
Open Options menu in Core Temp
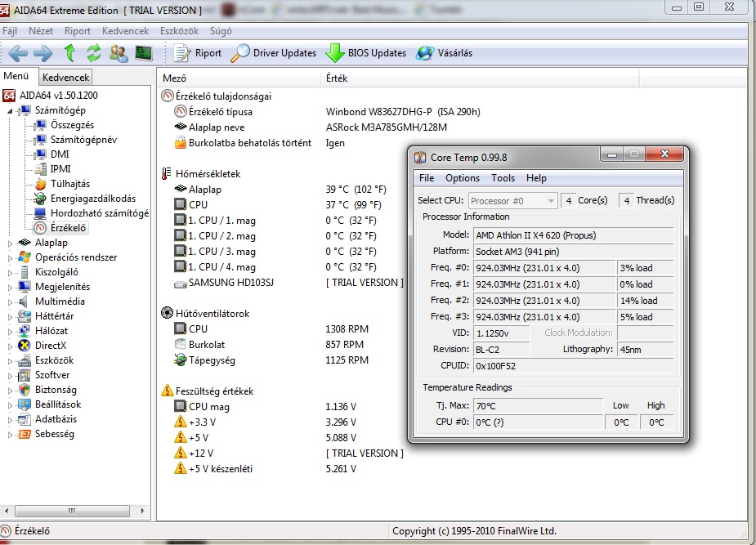click(463, 178)
